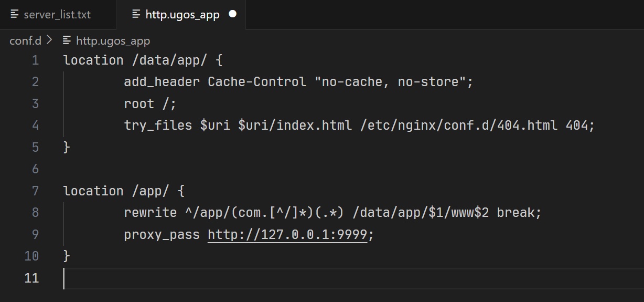The width and height of the screenshot is (644, 302).
Task: Click the try_files directive text
Action: tap(158, 126)
